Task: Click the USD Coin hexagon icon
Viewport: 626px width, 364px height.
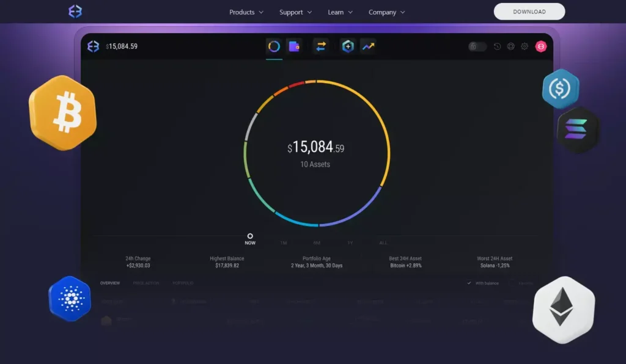Action: tap(560, 89)
